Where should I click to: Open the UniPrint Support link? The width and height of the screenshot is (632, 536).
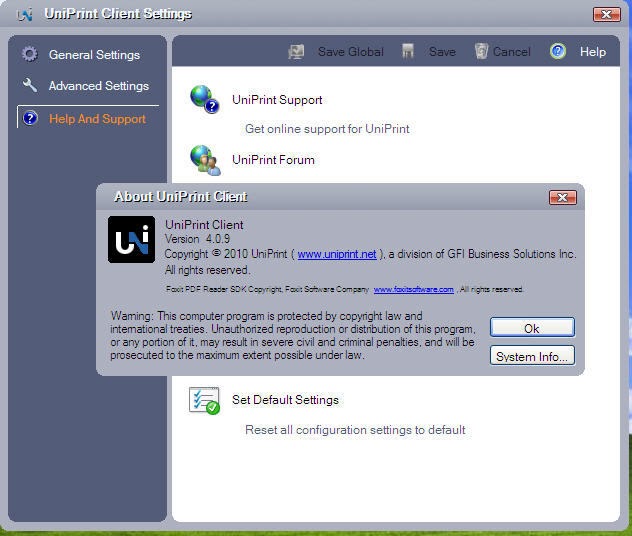pyautogui.click(x=277, y=100)
